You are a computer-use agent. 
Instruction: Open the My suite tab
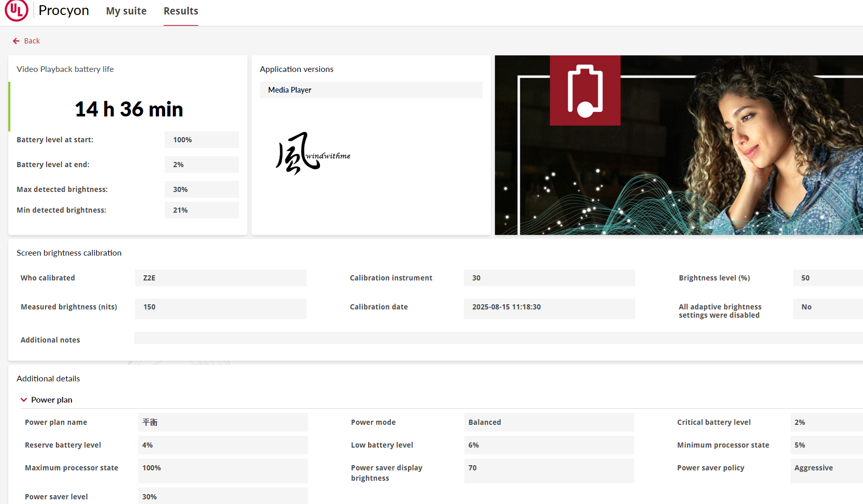[x=126, y=11]
